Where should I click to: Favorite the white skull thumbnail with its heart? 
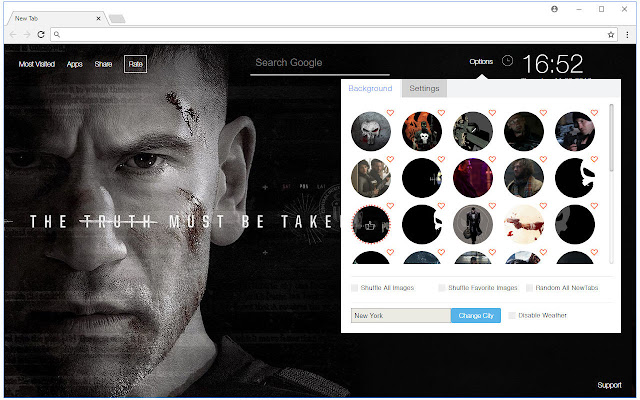tap(390, 113)
